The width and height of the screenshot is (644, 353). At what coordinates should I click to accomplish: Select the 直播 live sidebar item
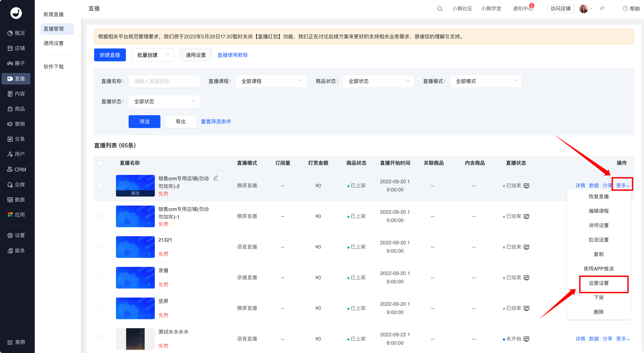pyautogui.click(x=16, y=79)
